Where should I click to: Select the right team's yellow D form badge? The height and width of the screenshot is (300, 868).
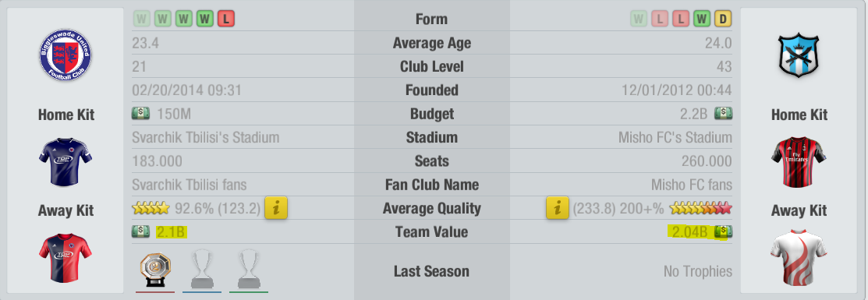723,19
